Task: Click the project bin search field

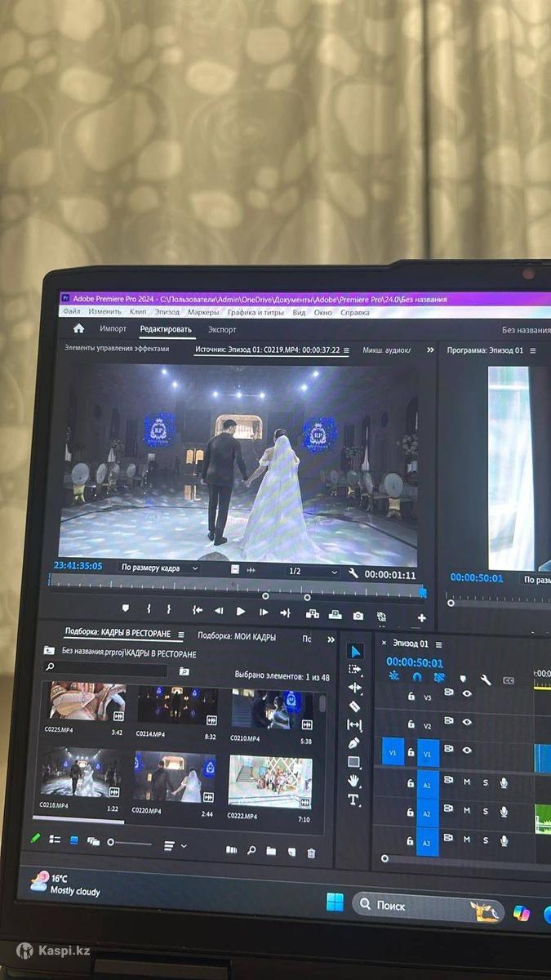Action: pos(106,670)
